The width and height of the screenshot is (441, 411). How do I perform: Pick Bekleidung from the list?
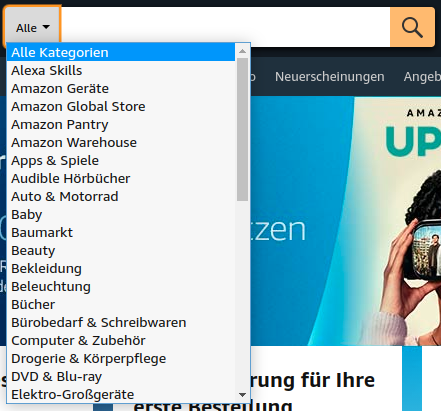(x=121, y=268)
